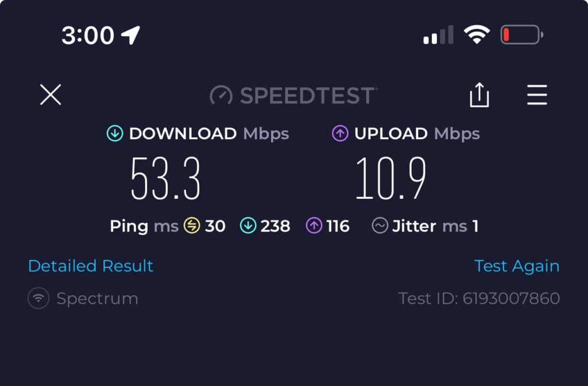Tap the location arrow beside the clock

130,35
